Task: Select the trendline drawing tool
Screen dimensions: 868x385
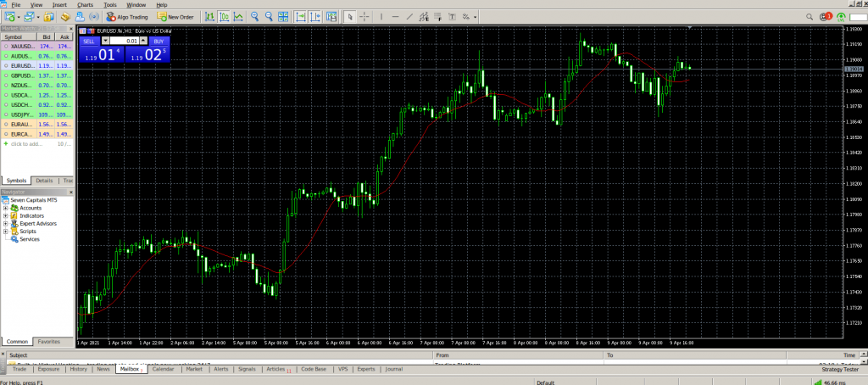Action: (x=409, y=17)
